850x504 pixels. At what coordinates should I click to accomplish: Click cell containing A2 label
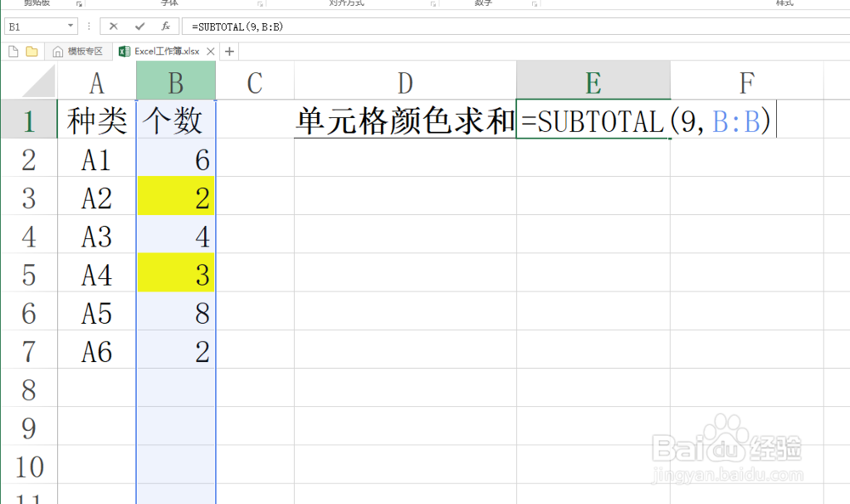[97, 196]
